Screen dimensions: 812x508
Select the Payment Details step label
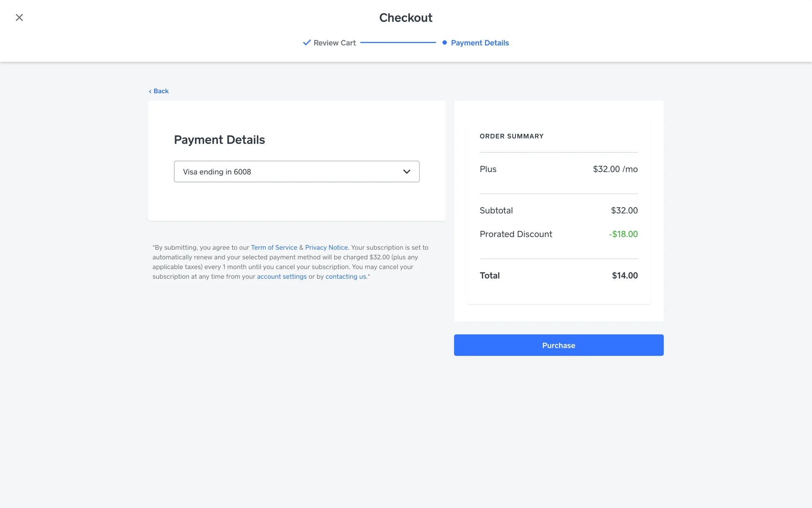[x=480, y=43]
